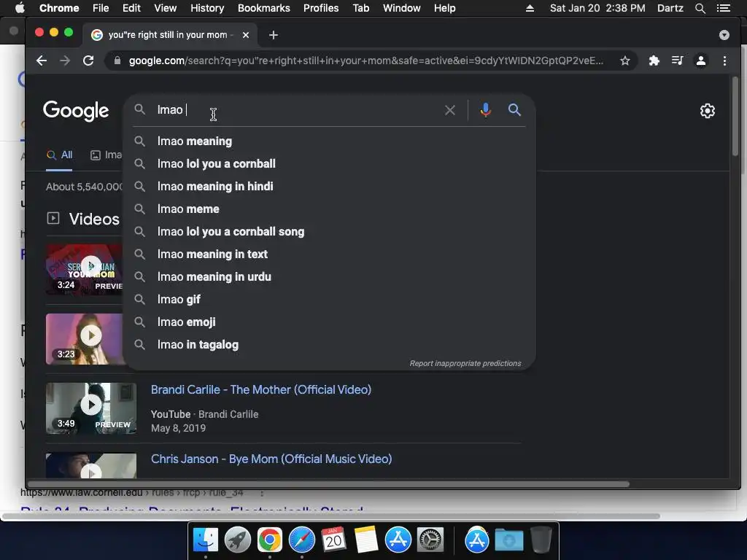Launch Launchpad rocket from Dock
The width and height of the screenshot is (747, 560).
237,540
